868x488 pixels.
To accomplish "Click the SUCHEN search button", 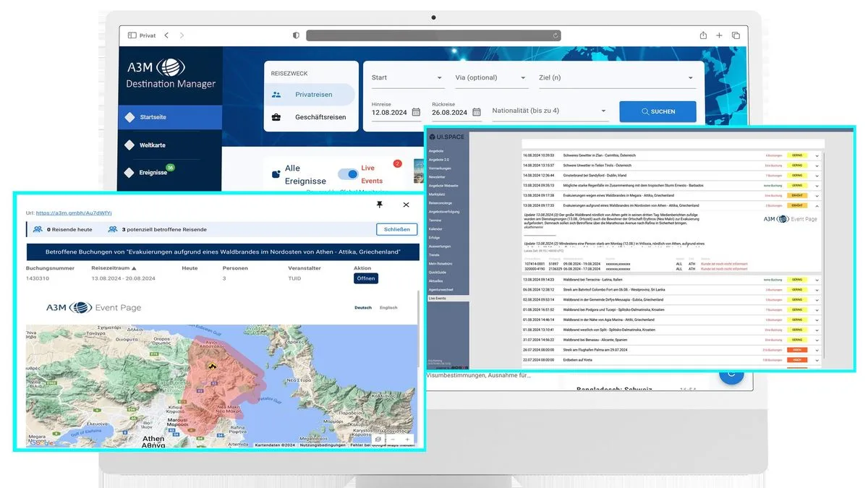I will (x=658, y=111).
